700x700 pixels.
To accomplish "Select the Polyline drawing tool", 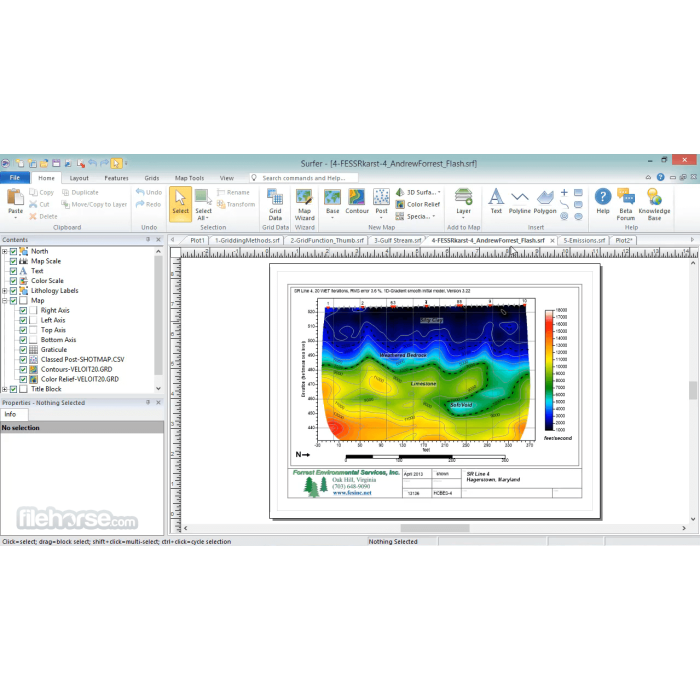I will click(520, 201).
